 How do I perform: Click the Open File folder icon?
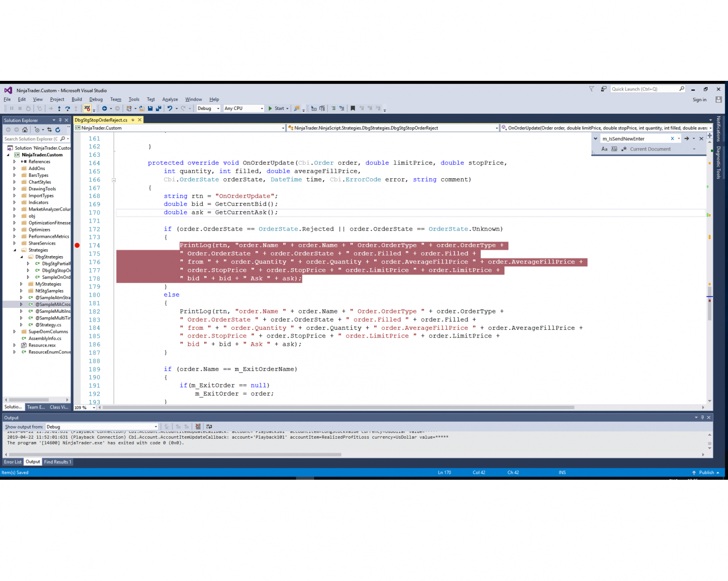pos(142,108)
